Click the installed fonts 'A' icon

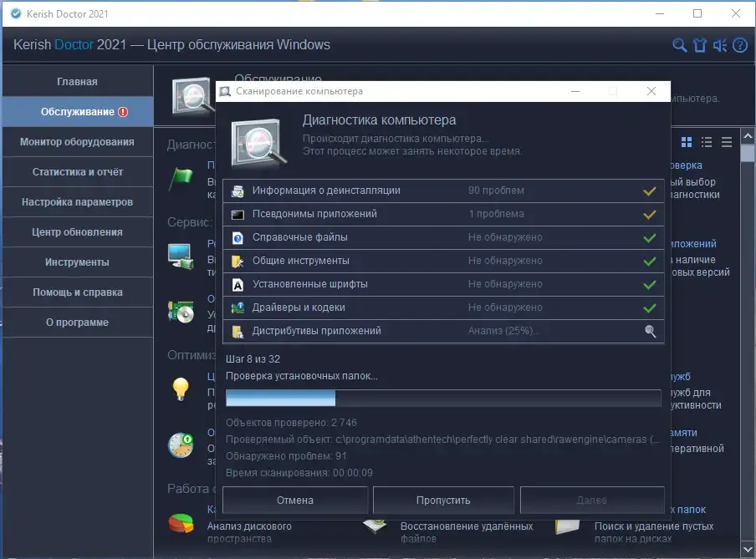[x=238, y=284]
